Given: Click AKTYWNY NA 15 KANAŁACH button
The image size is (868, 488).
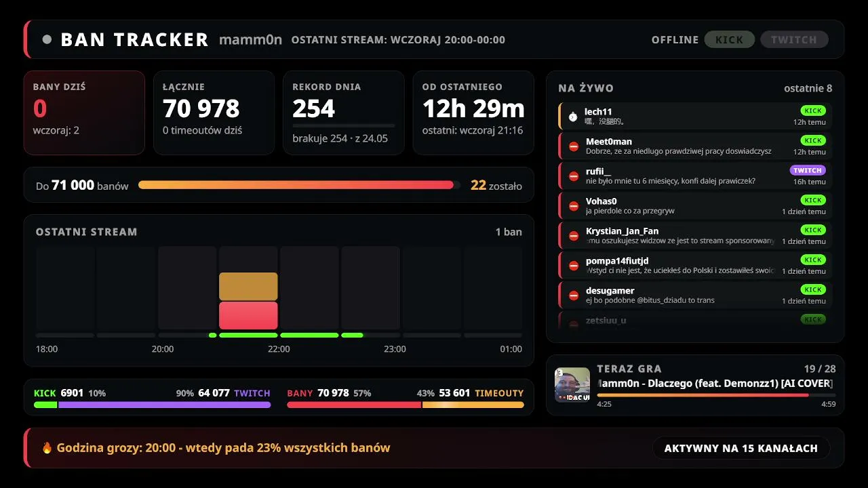Looking at the screenshot, I should [x=741, y=448].
